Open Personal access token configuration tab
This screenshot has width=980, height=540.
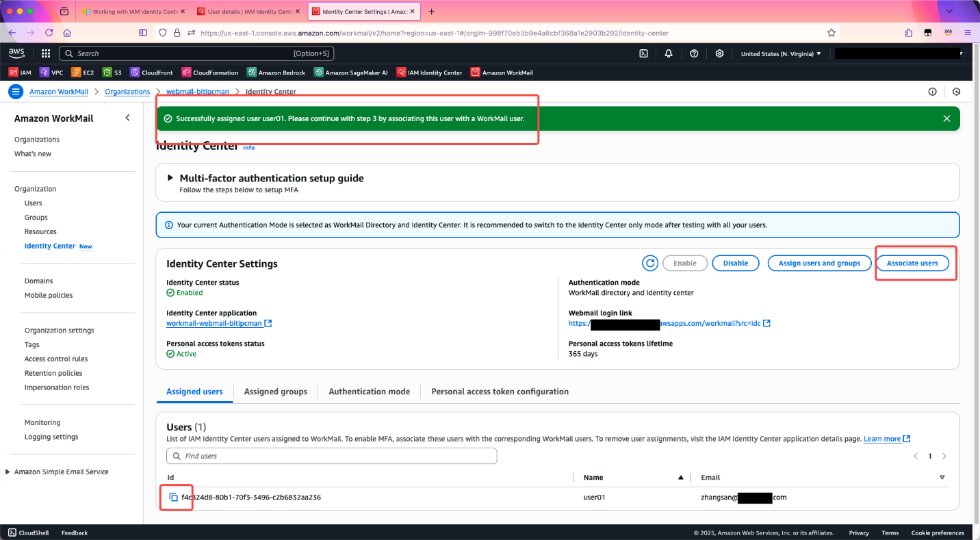click(500, 391)
